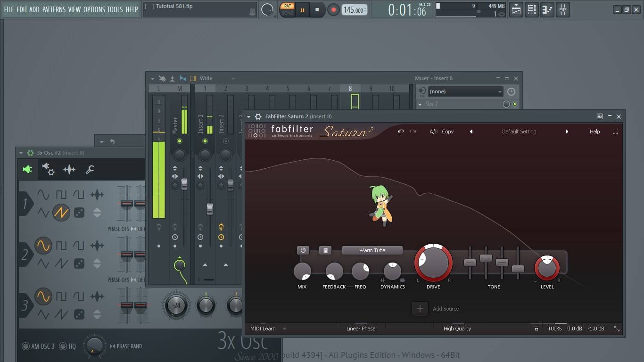Select triangle wave shape for oscillator 2
Image resolution: width=644 pixels, height=362 pixels.
coord(43,263)
